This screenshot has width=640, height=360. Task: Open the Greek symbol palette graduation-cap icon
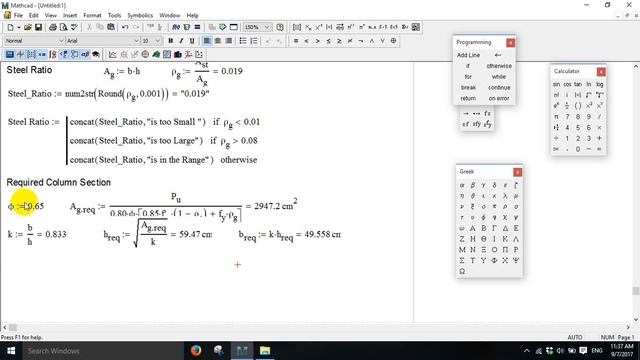pos(96,54)
